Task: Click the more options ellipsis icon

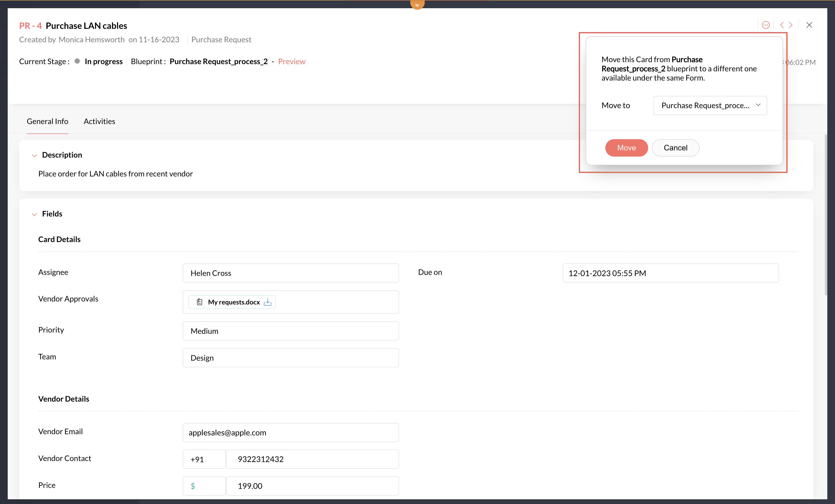Action: [x=765, y=25]
